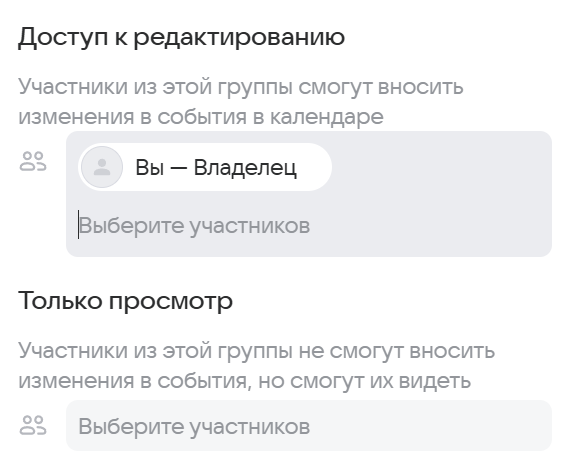This screenshot has height=473, width=572.
Task: Click the 'Владелец' word in the owner chip
Action: [x=245, y=168]
